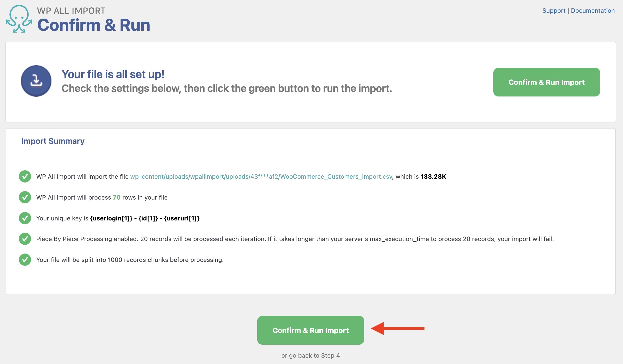The height and width of the screenshot is (364, 623).
Task: Click checkmark beside Piece By Piece Processing
Action: pyautogui.click(x=25, y=239)
